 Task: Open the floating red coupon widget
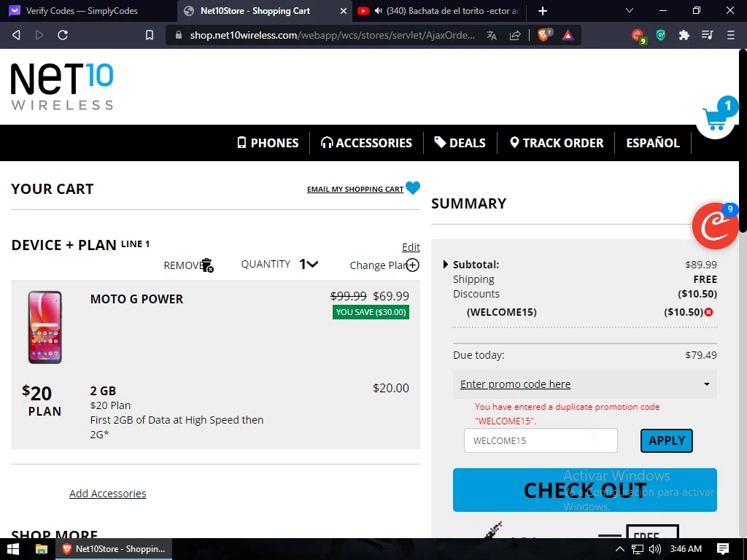tap(716, 226)
